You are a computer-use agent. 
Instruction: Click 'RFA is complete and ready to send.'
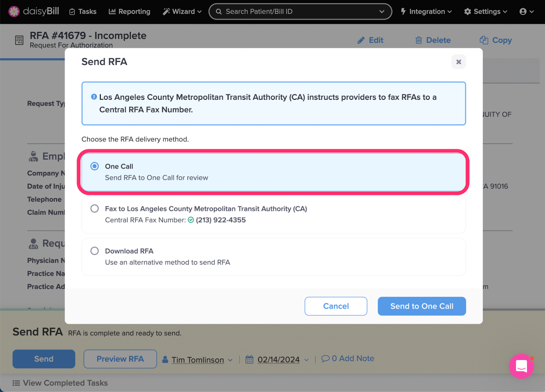125,333
